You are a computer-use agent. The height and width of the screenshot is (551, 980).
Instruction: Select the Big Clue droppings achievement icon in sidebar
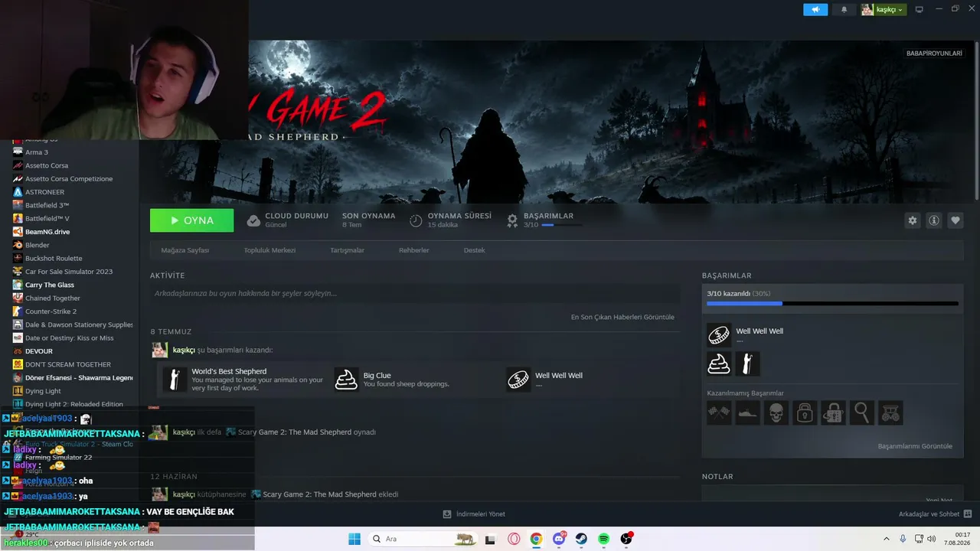719,364
